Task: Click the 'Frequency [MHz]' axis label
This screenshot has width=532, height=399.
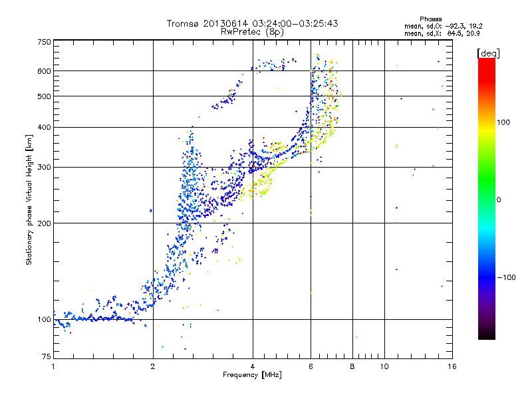Action: coord(252,375)
